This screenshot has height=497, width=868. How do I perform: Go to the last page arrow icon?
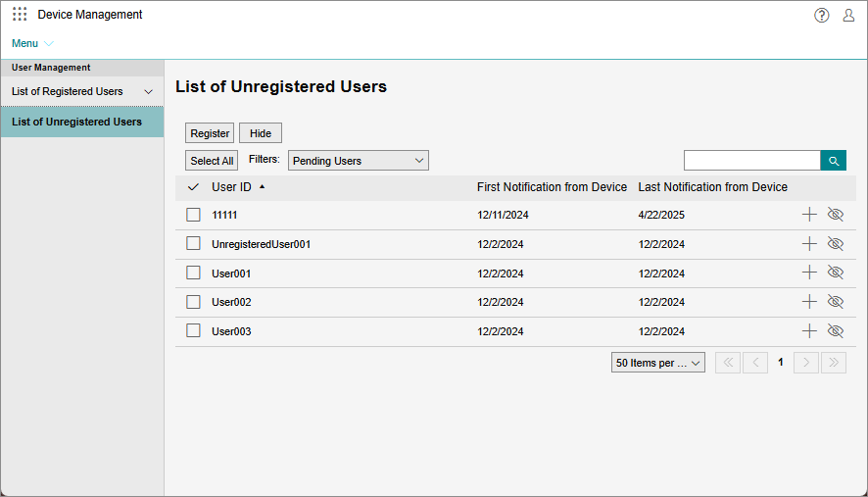[834, 363]
